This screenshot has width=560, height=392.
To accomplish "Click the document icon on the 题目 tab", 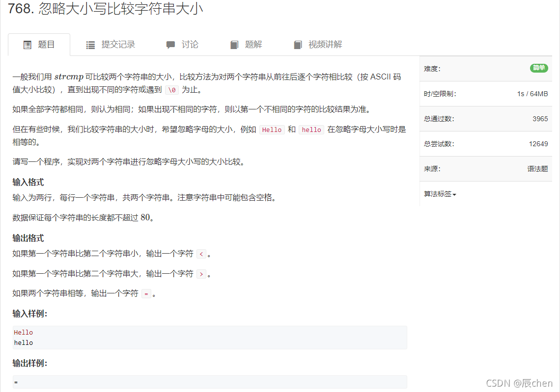I will point(27,44).
